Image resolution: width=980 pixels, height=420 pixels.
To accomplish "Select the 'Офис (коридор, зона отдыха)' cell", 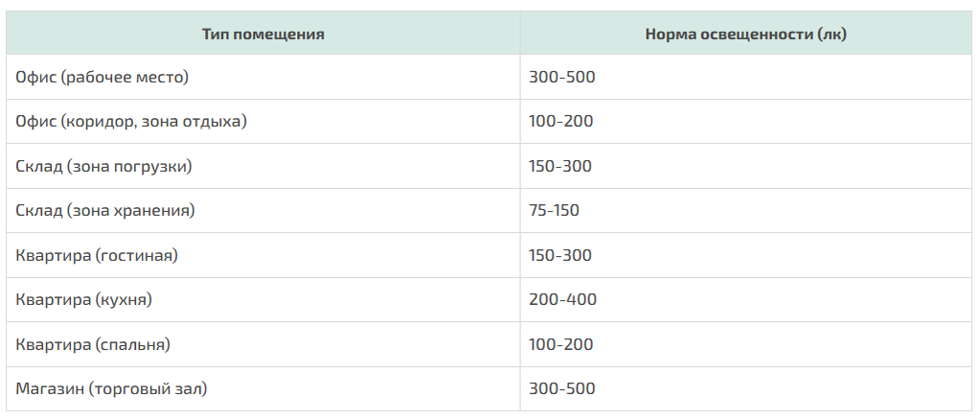I will (131, 122).
